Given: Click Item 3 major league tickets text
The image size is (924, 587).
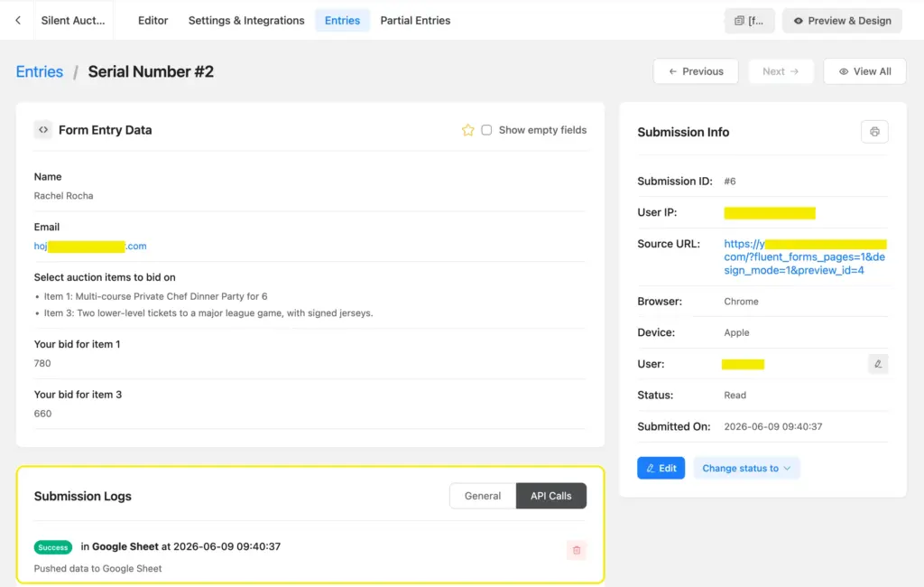Looking at the screenshot, I should click(x=208, y=312).
